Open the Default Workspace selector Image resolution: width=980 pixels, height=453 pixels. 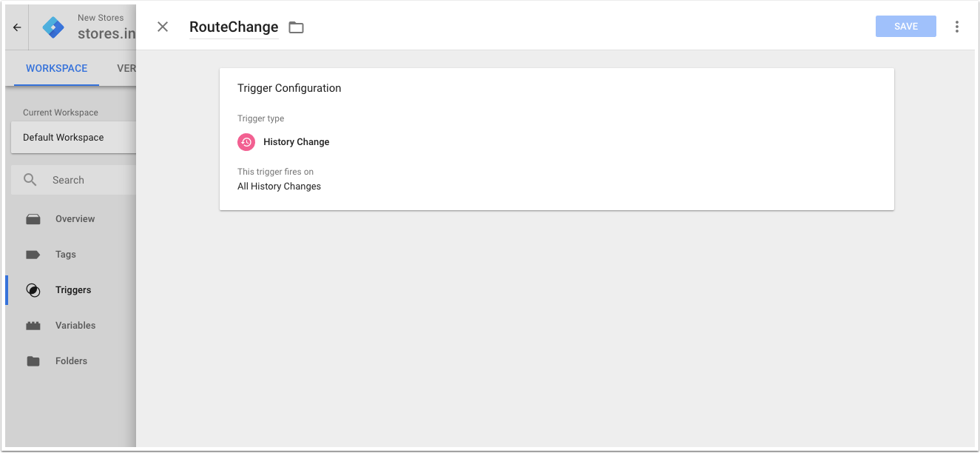point(74,138)
